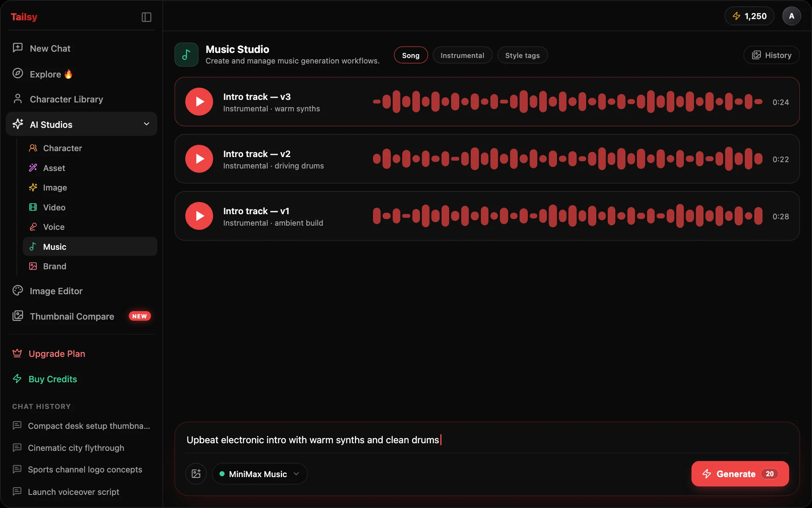
Task: Open Thumbnail Compare
Action: [82, 316]
